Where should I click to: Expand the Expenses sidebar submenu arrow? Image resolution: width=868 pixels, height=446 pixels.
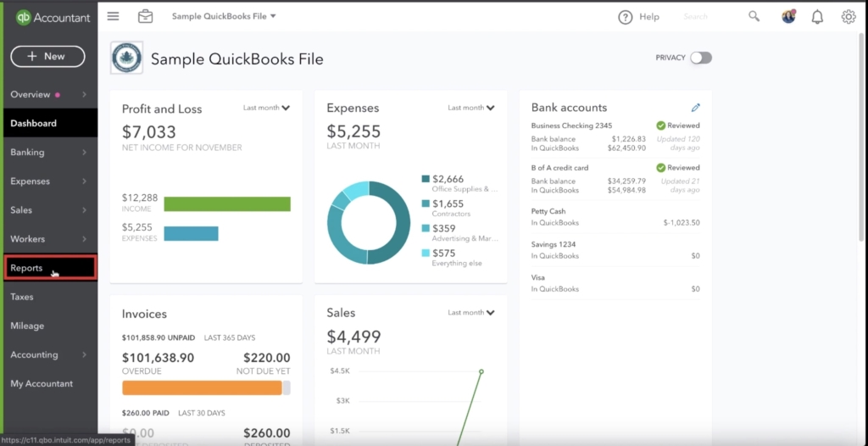pyautogui.click(x=84, y=181)
